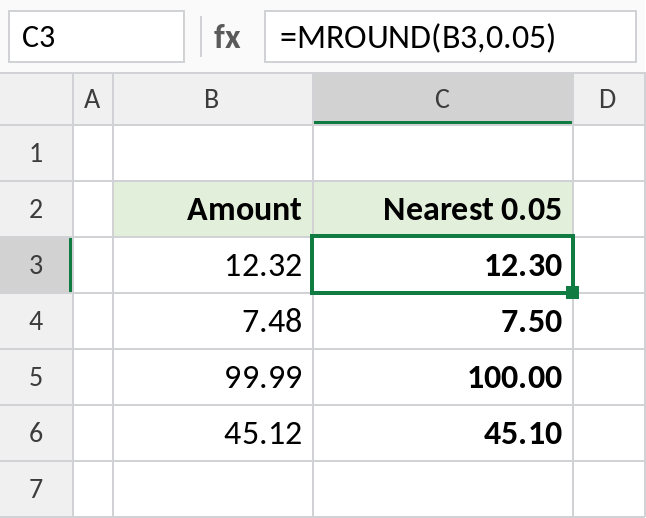
Task: Click empty cell C1
Action: [x=443, y=153]
